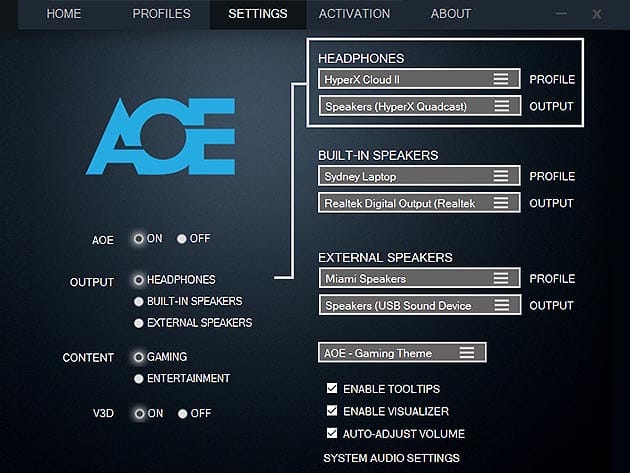Disable the Enable Tooltips checkbox
Screen dimensions: 630x473
point(333,388)
